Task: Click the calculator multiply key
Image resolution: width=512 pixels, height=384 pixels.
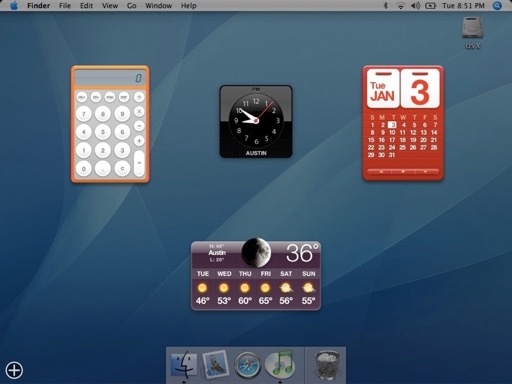Action: 139,111
